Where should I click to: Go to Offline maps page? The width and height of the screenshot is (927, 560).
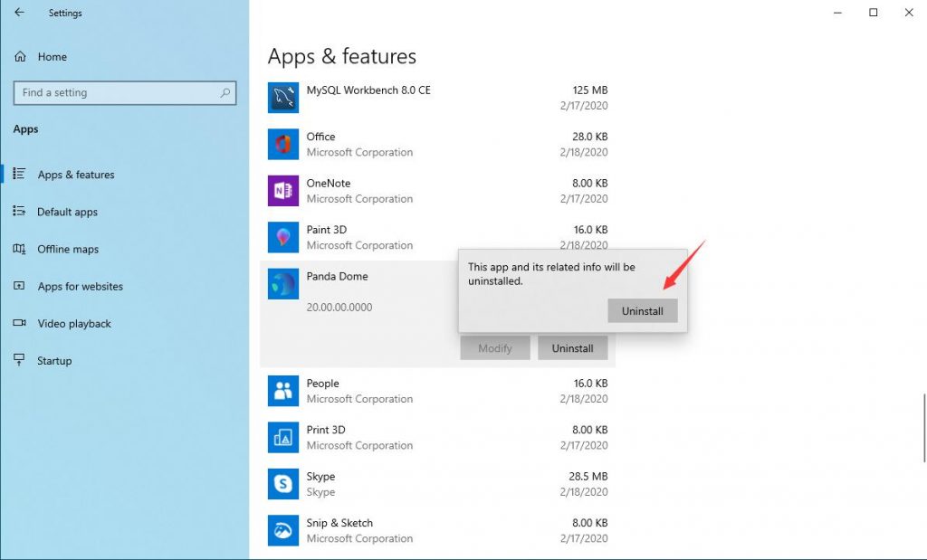pyautogui.click(x=68, y=249)
